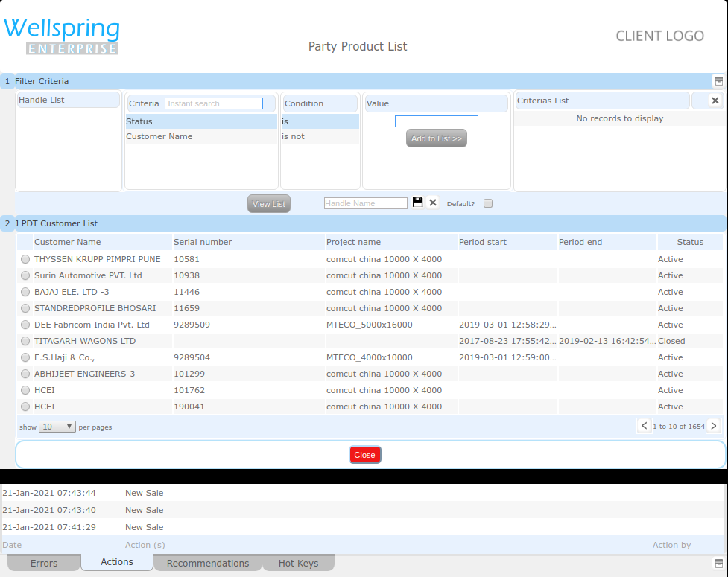Enable the Default? checkbox
The width and height of the screenshot is (728, 577).
[x=488, y=203]
